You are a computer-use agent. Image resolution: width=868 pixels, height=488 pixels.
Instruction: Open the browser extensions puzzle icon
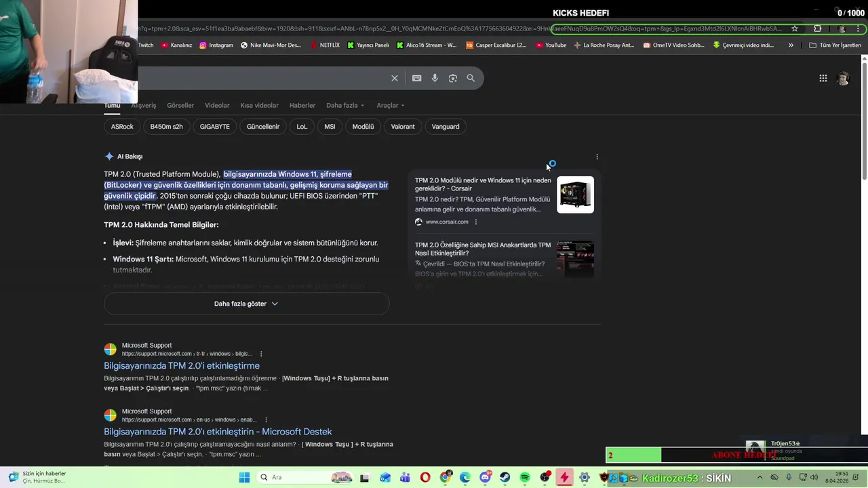[x=818, y=28]
